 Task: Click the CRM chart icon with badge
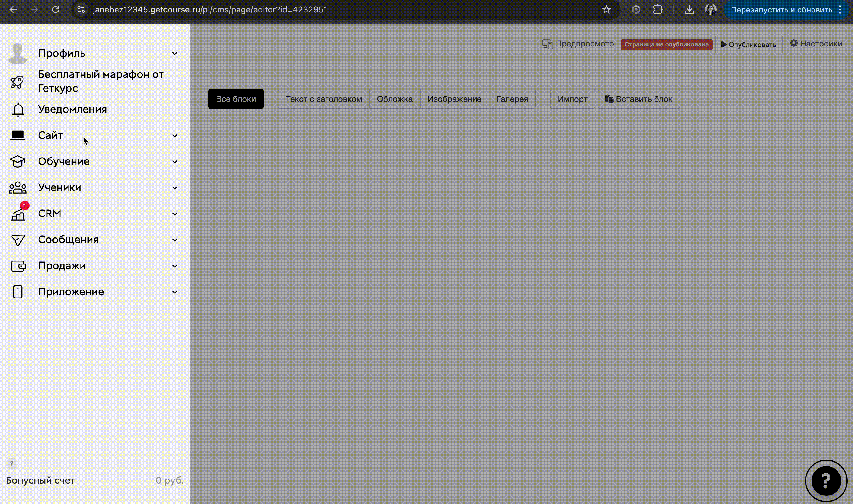click(x=18, y=214)
